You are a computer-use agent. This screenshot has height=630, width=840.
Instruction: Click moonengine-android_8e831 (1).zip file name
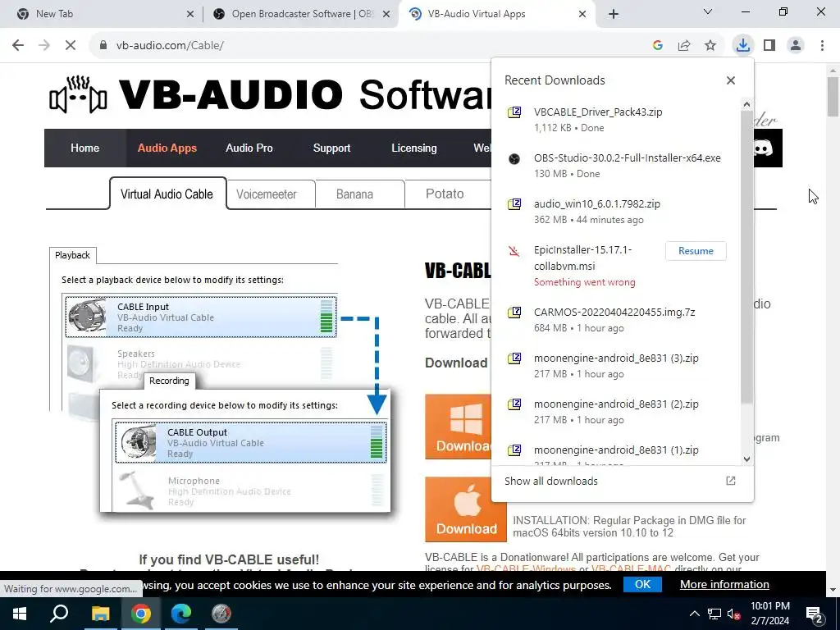pyautogui.click(x=616, y=450)
